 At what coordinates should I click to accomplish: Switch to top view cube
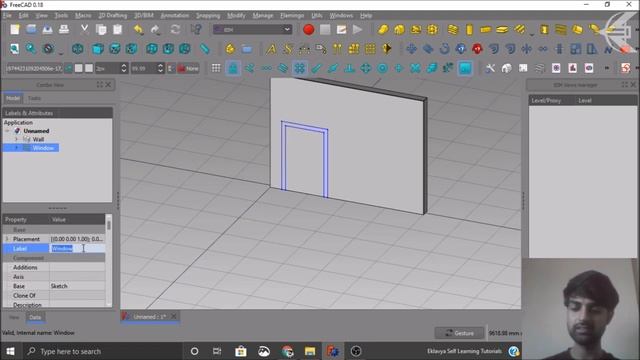pos(115,49)
